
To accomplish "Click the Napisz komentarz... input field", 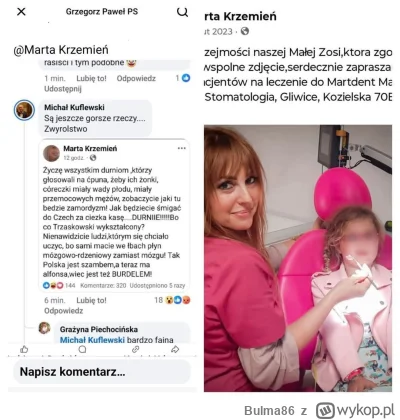I will pyautogui.click(x=102, y=372).
